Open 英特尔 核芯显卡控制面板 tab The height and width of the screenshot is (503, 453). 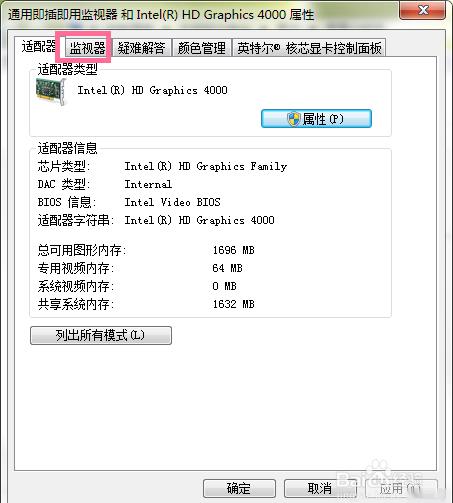pyautogui.click(x=309, y=48)
